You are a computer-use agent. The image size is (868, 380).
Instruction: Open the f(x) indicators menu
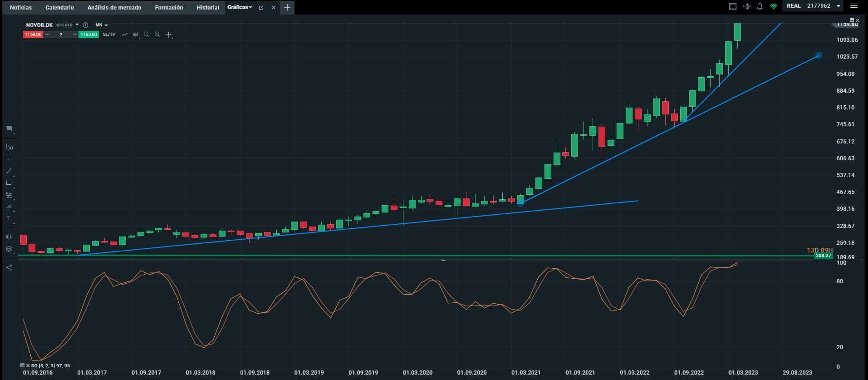9,147
